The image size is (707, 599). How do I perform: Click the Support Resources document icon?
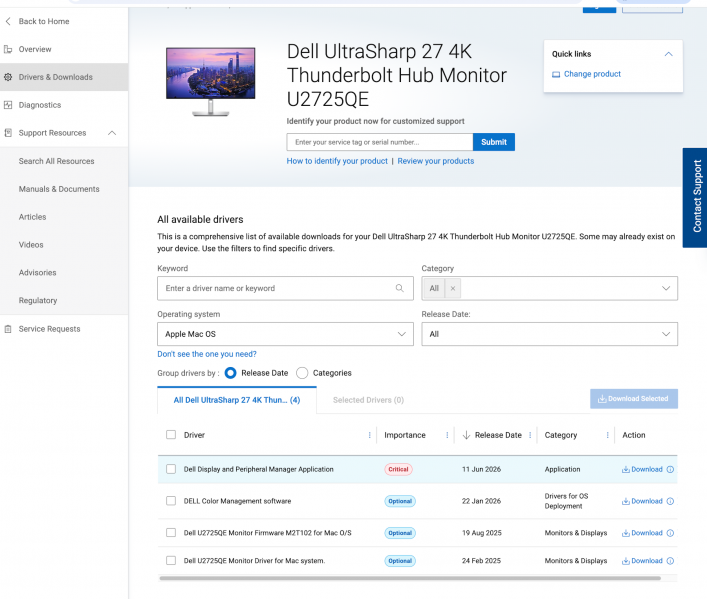[x=8, y=133]
